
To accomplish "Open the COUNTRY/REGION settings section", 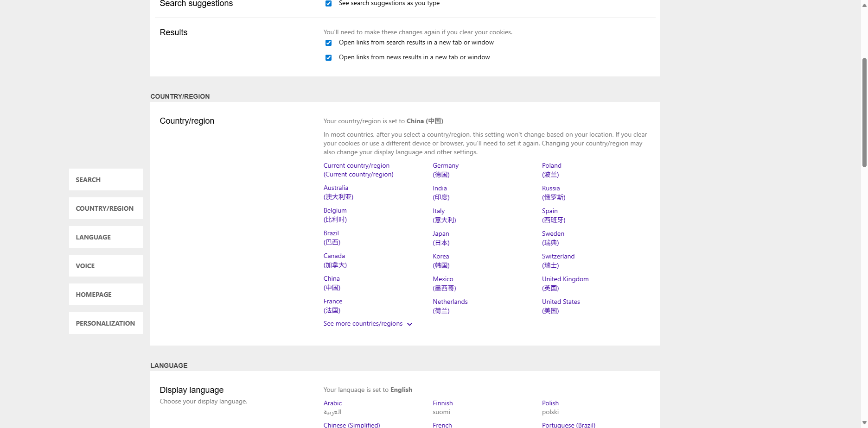I will (x=106, y=208).
